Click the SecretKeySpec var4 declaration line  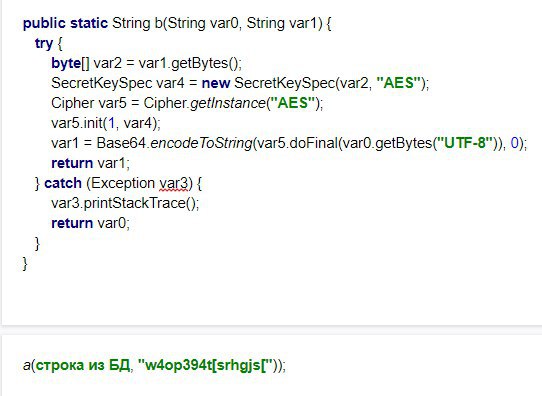240,83
